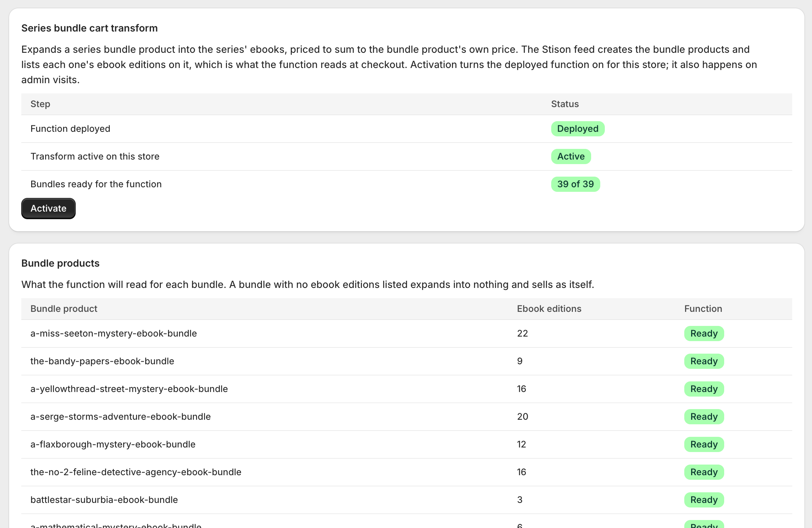Click 'Function deployed' step row
The height and width of the screenshot is (528, 812).
407,129
